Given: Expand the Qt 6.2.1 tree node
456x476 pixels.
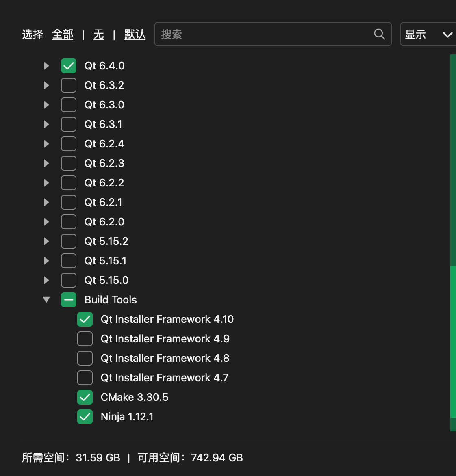Looking at the screenshot, I should click(x=46, y=202).
